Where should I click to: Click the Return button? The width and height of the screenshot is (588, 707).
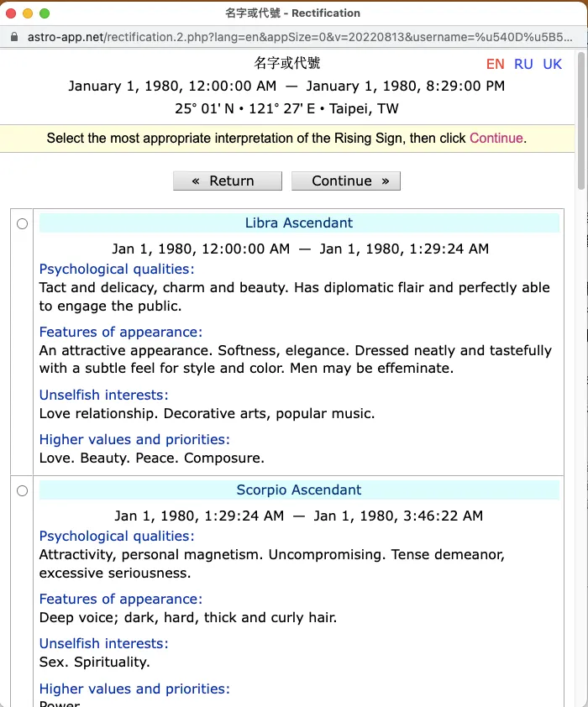tap(228, 181)
